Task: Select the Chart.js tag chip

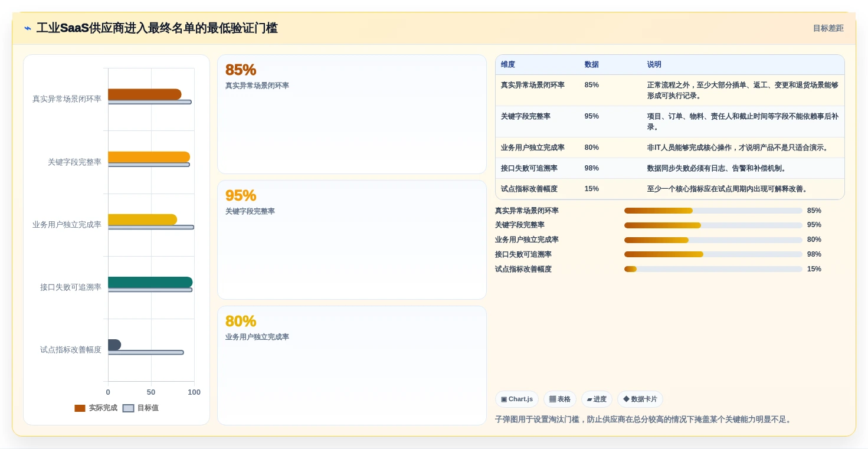Action: click(x=517, y=399)
